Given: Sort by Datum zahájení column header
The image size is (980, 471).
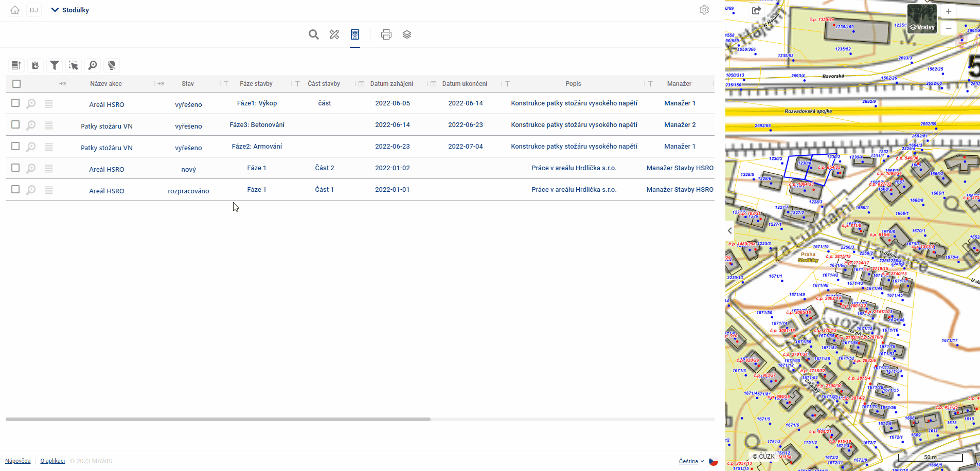Looking at the screenshot, I should [391, 84].
